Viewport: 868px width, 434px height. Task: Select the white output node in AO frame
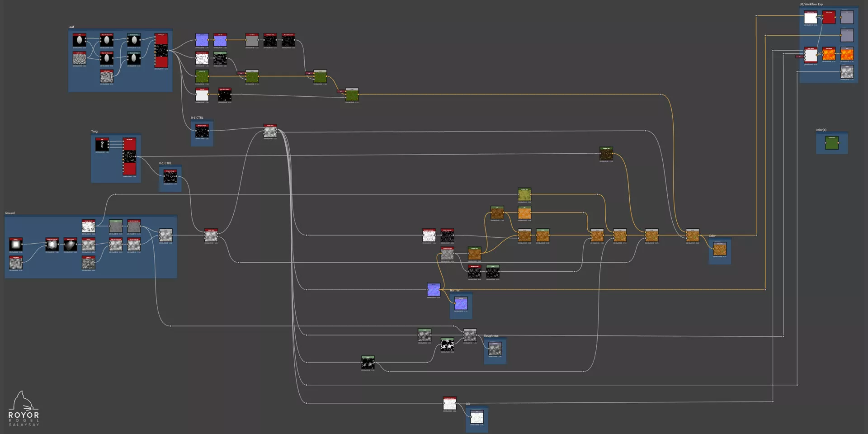476,417
